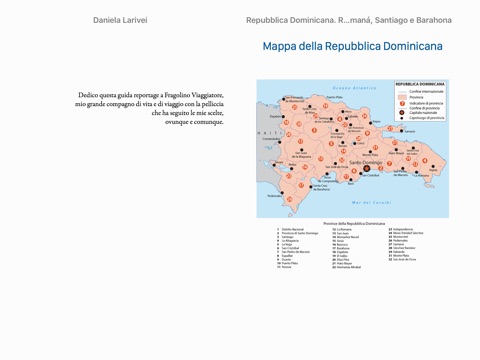
Task: Click the San José de Ocoa map label
Action: [x=336, y=167]
